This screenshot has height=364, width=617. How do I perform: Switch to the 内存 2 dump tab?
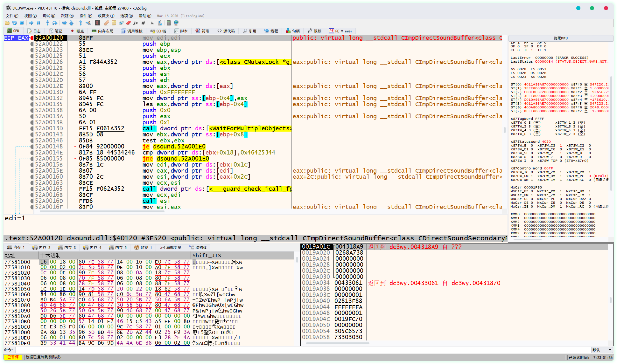42,247
